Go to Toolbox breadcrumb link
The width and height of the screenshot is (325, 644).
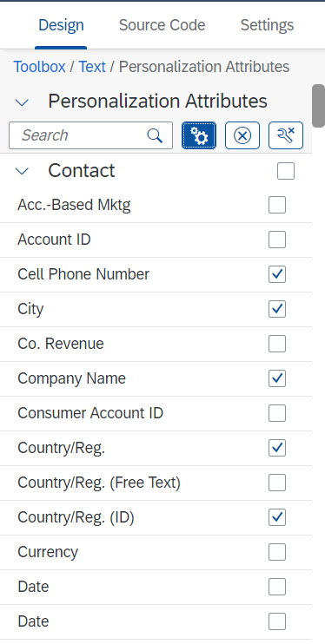coord(39,67)
